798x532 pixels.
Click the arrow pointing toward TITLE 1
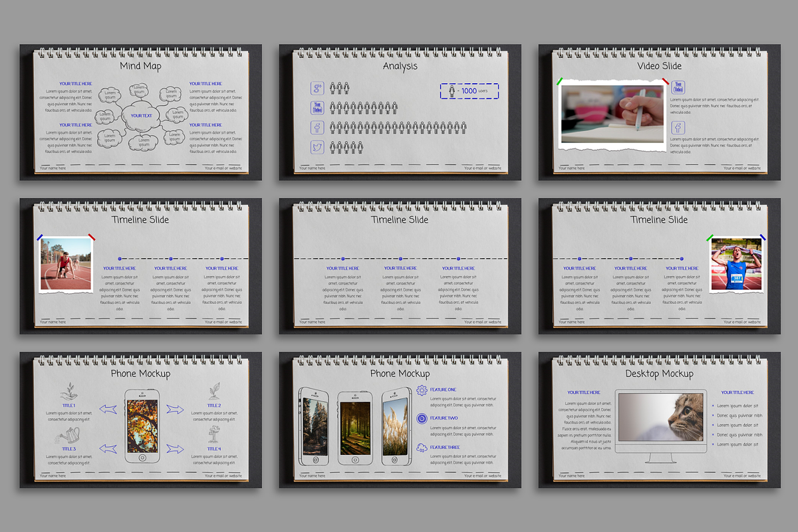click(108, 409)
